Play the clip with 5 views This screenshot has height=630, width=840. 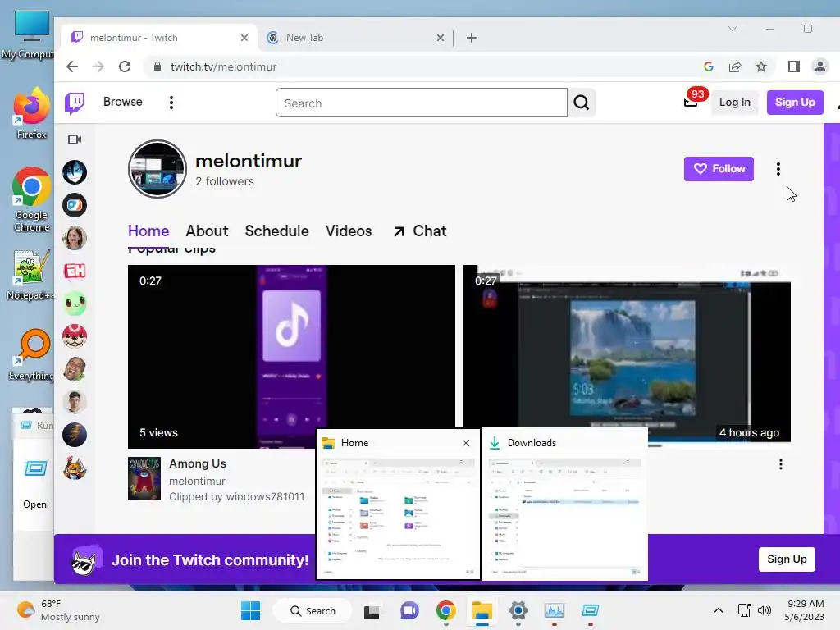(x=291, y=356)
